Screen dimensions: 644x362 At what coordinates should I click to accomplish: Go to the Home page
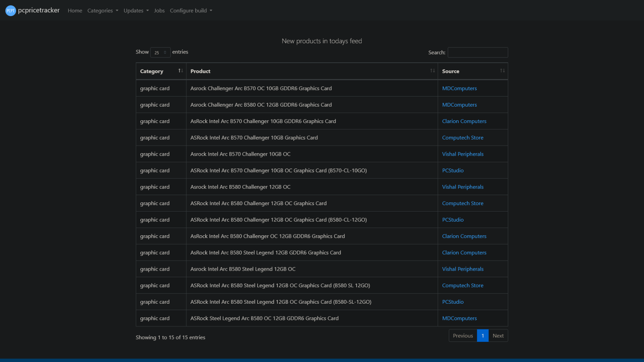[75, 10]
